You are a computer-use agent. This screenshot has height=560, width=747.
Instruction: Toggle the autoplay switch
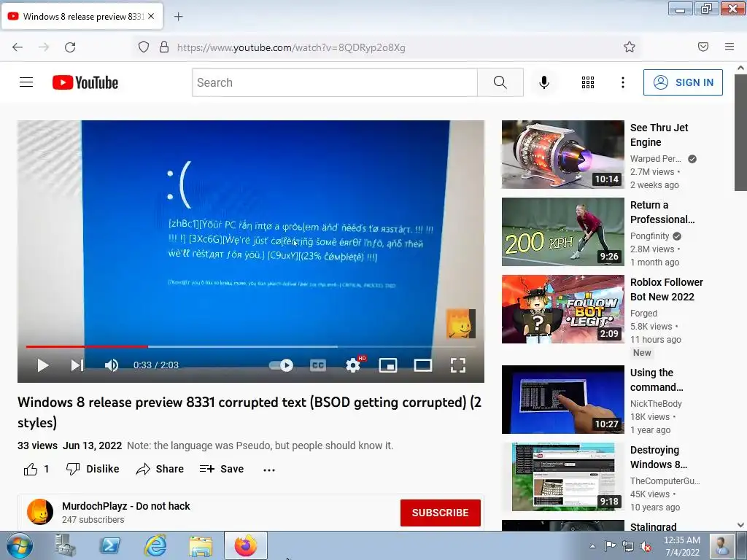point(281,365)
